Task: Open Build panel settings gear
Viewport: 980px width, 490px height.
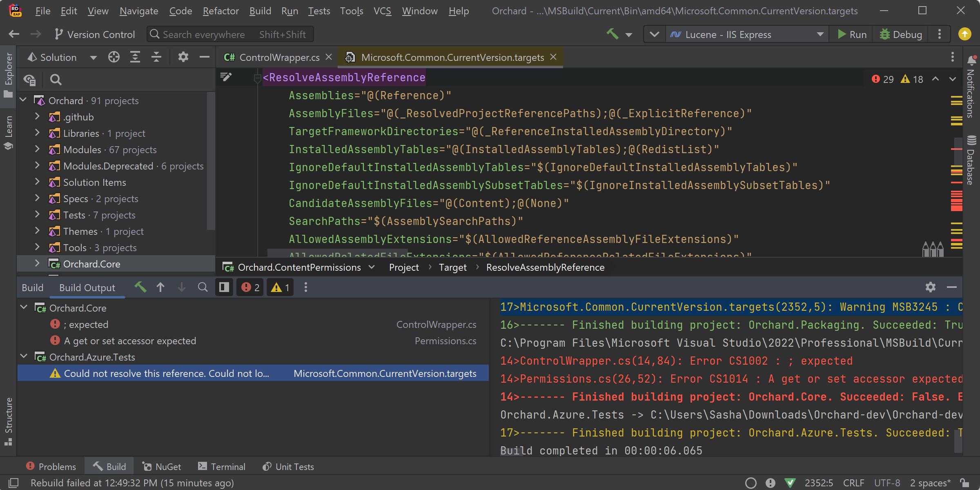Action: pos(930,287)
